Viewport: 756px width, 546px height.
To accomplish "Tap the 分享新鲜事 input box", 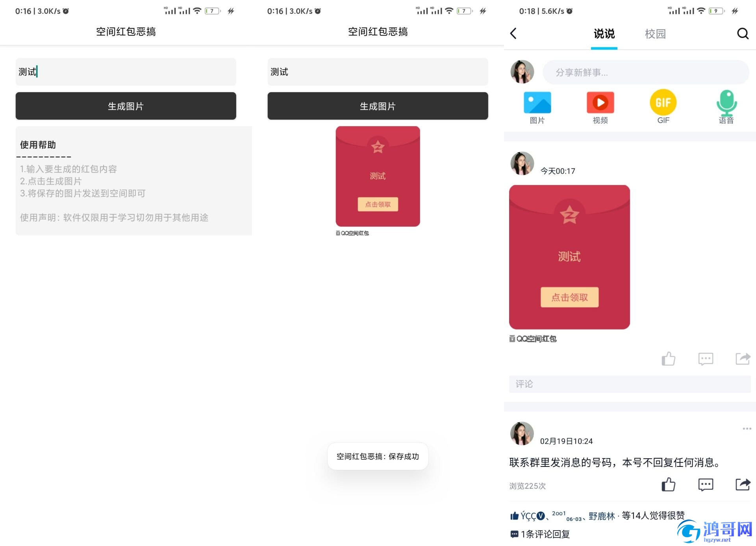I will coord(646,72).
